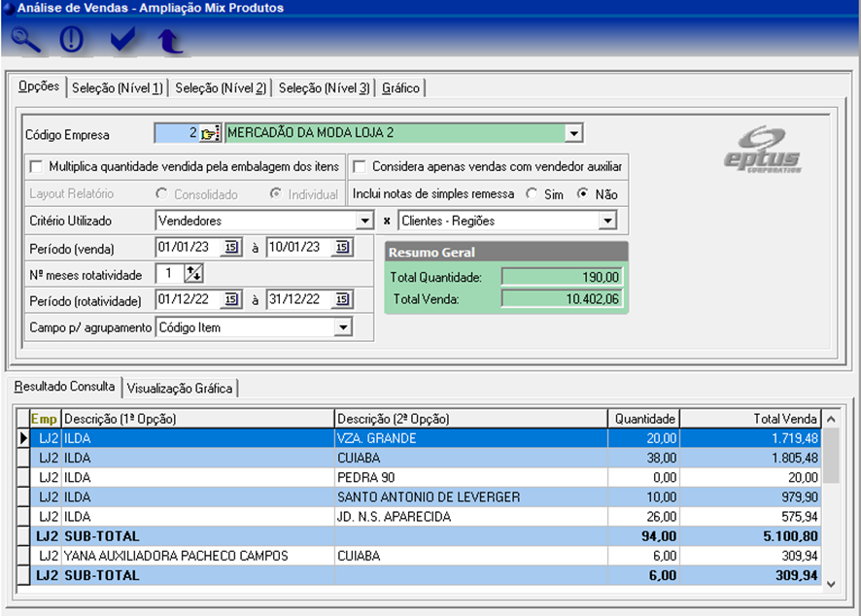Click the exclamation mark alert toolbar icon
This screenshot has height=616, width=861.
point(73,41)
